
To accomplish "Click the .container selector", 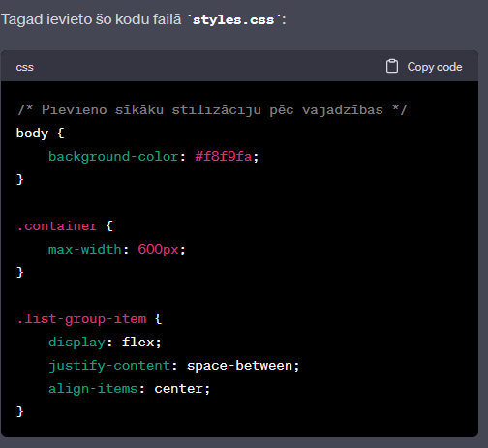I will coord(57,226).
